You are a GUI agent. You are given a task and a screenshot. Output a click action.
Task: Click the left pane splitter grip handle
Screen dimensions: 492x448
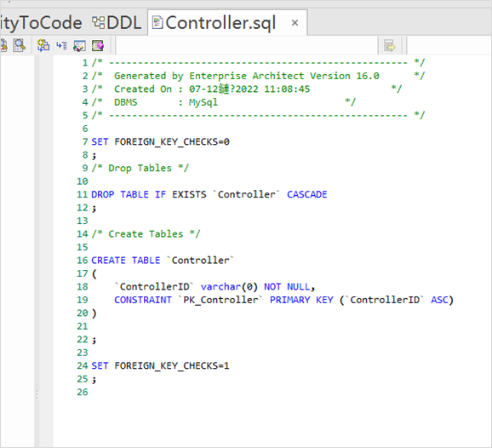click(37, 394)
